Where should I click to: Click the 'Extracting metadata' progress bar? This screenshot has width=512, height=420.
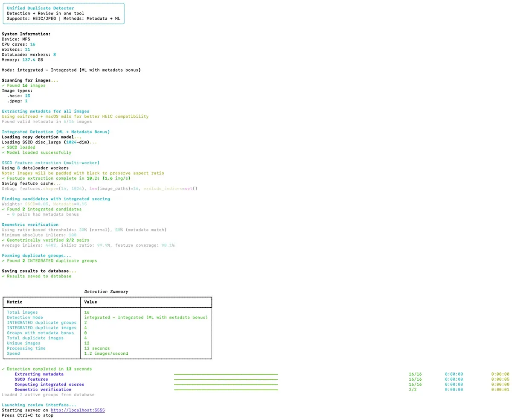click(226, 374)
